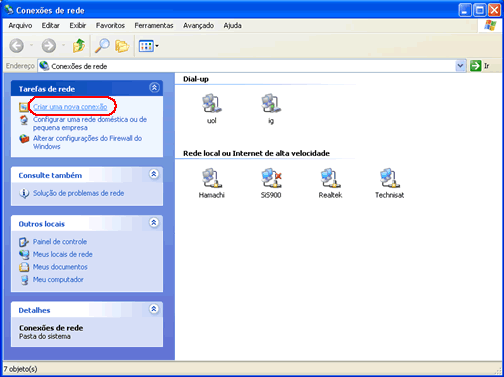Open Meu computador link
The width and height of the screenshot is (504, 377).
click(x=58, y=280)
